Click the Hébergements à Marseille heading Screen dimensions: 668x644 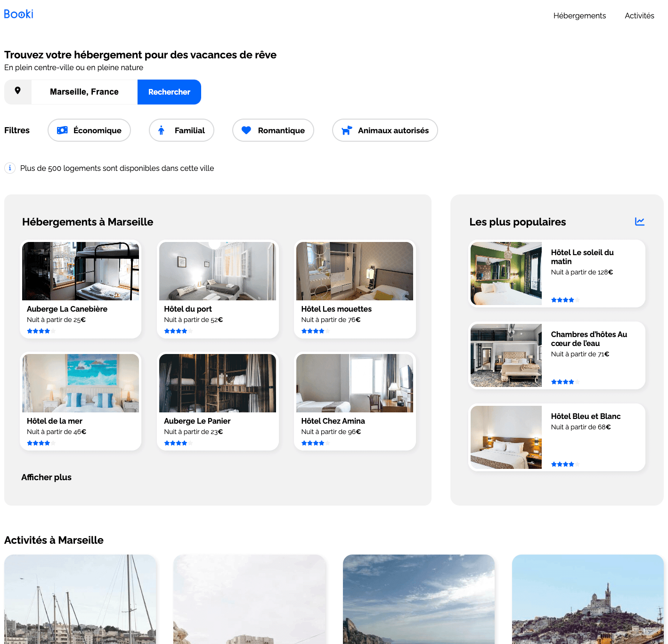click(x=88, y=222)
